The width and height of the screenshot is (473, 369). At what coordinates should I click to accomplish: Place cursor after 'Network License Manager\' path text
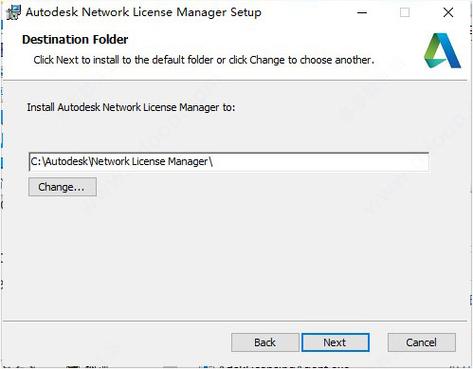coord(214,162)
